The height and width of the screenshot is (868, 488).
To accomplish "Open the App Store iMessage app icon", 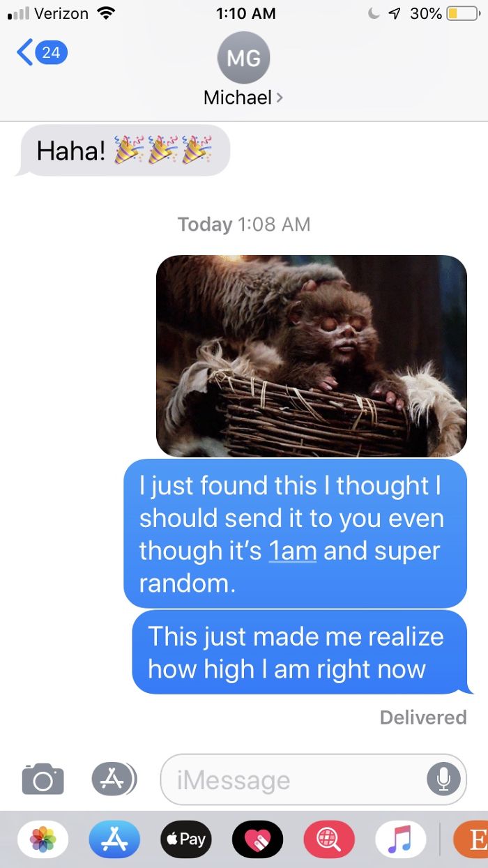I will point(114,839).
